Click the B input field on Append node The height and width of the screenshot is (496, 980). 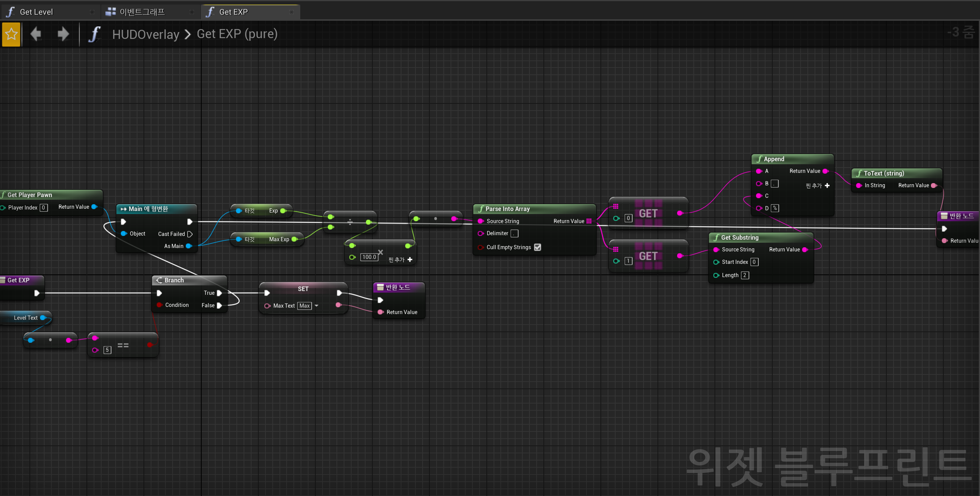(x=775, y=184)
